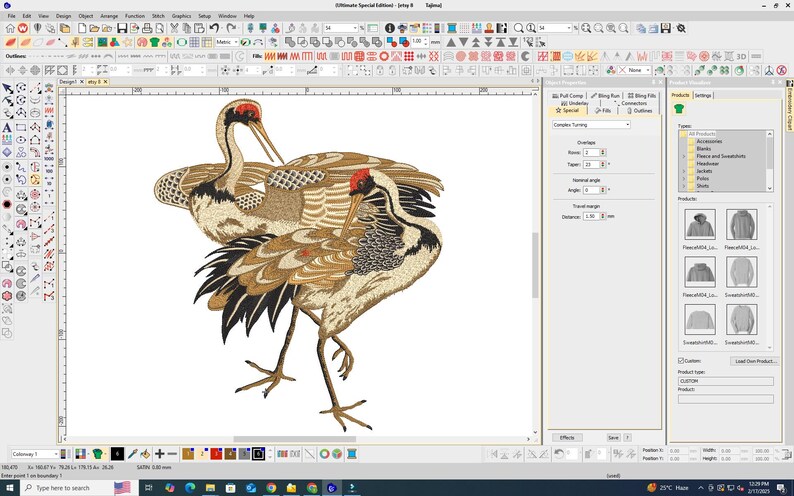Save the design with floppy disk icon

(122, 28)
